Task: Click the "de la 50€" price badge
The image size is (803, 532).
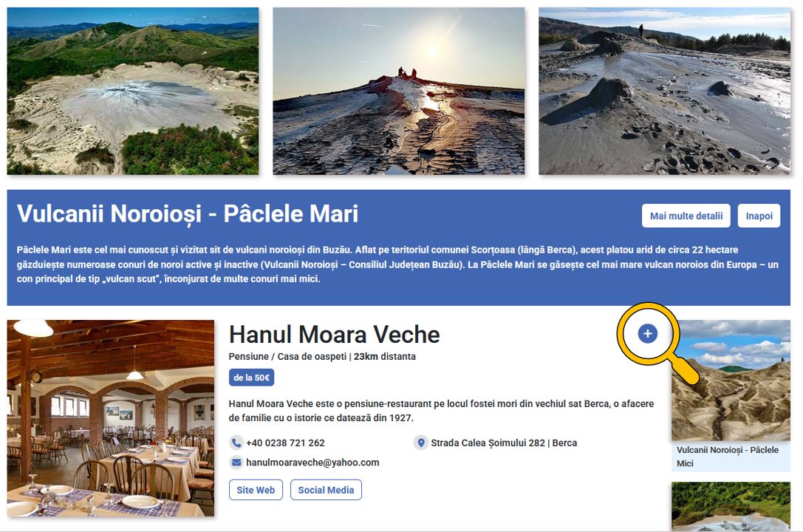Action: point(251,378)
